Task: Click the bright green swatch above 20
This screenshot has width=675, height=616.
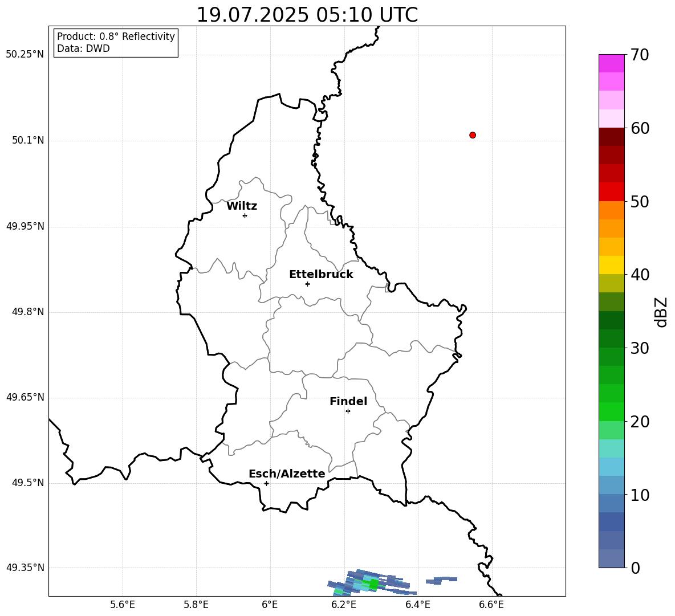Action: click(611, 411)
